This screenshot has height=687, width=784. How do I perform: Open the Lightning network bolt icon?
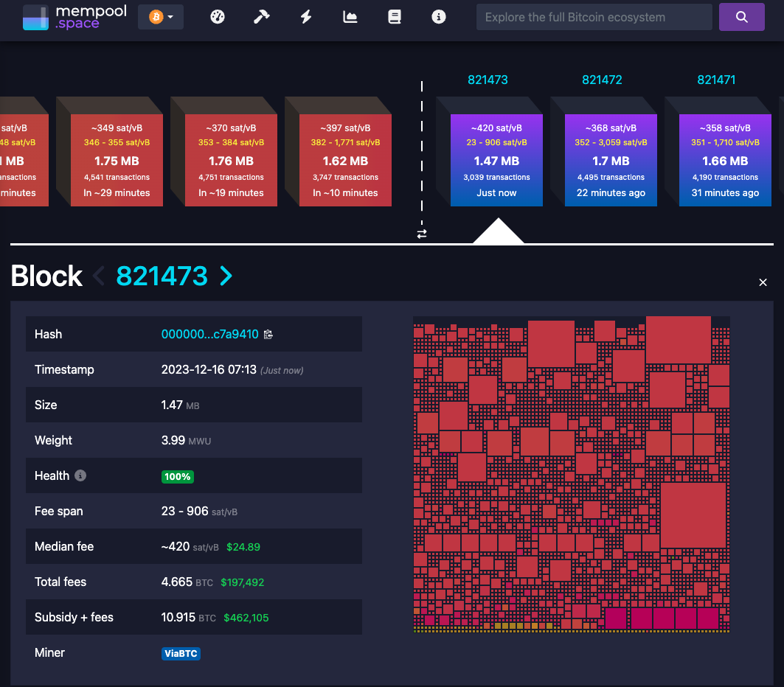(306, 17)
